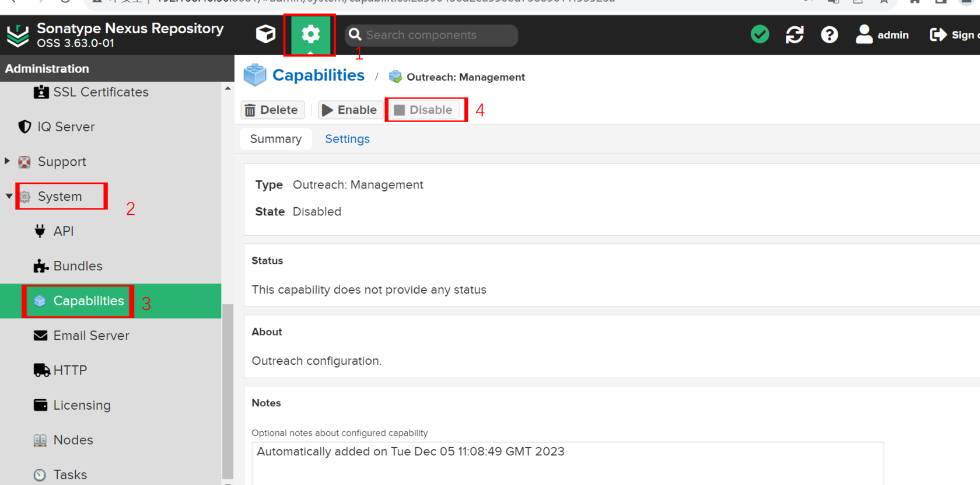Enable the Outreach capability
Viewport: 980px width, 485px height.
[x=350, y=110]
